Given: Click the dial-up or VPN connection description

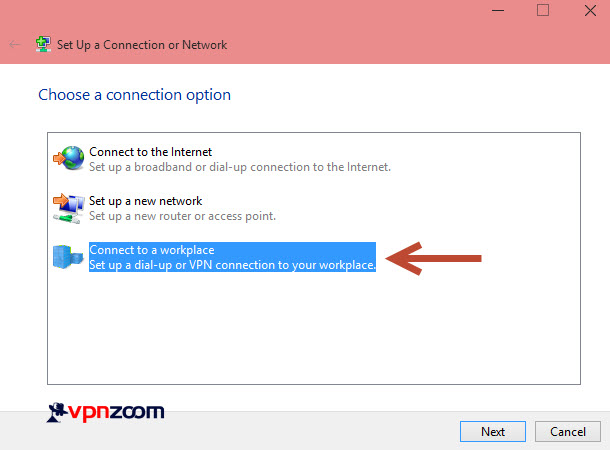Looking at the screenshot, I should click(x=232, y=265).
